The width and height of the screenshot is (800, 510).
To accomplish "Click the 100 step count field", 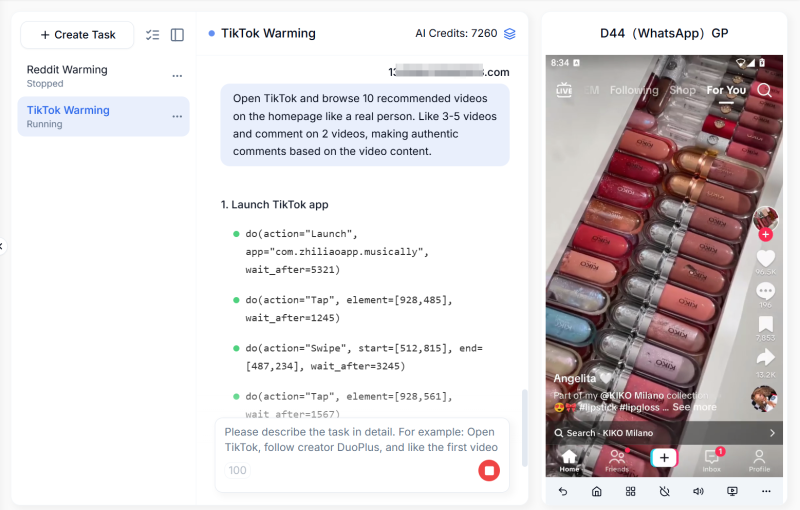I will pos(237,470).
